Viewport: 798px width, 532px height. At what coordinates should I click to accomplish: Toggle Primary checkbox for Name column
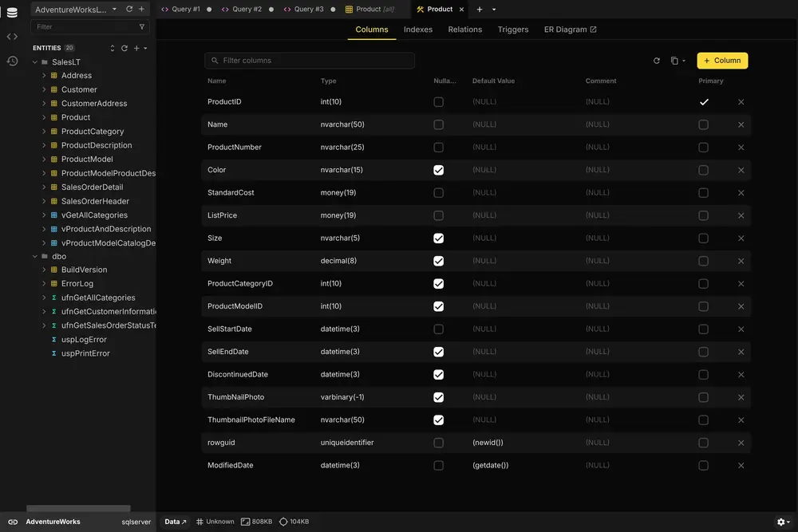tap(703, 124)
